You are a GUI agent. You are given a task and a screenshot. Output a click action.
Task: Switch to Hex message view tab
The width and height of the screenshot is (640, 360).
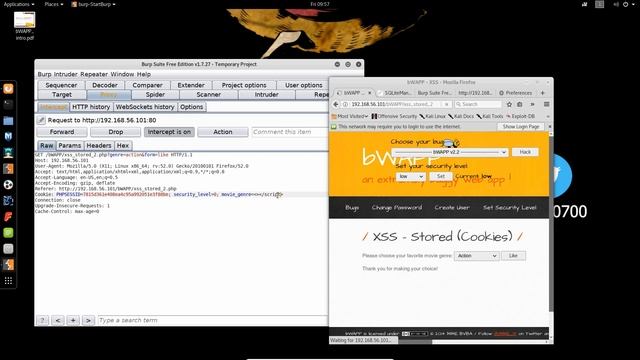point(123,145)
